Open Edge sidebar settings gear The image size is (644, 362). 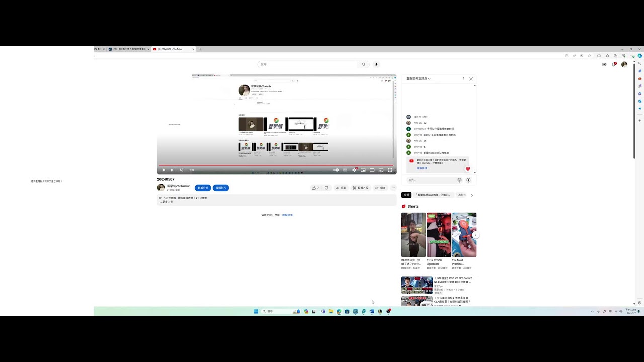click(x=640, y=303)
